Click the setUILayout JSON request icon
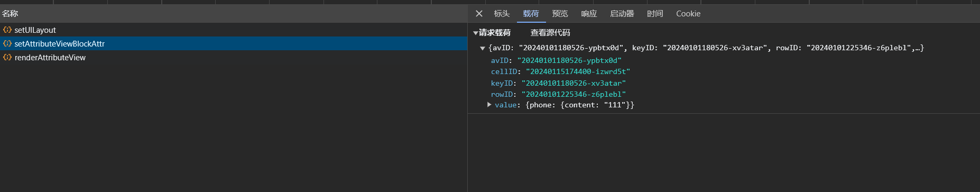Viewport: 980px width, 192px height. coord(7,30)
